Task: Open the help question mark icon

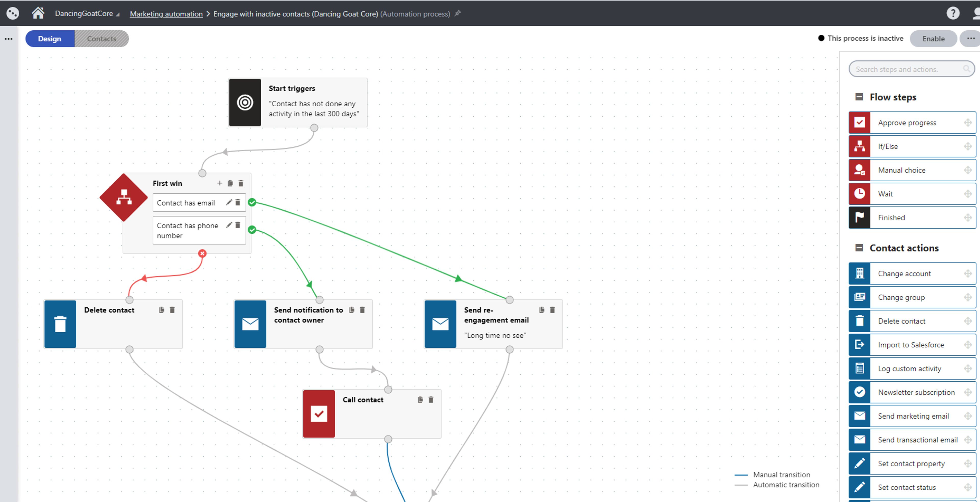Action: (953, 13)
